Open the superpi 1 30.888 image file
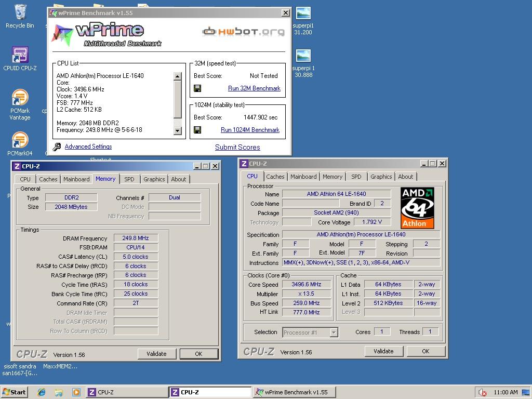532x399 pixels. (303, 63)
